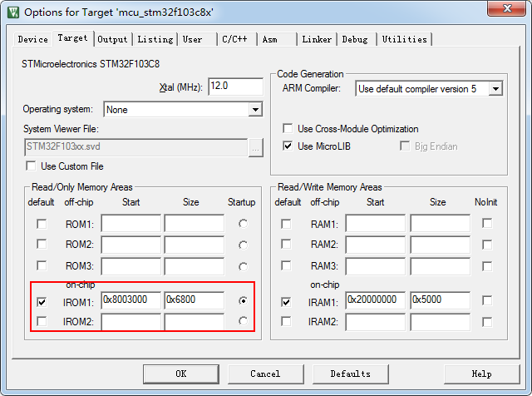The image size is (532, 396).
Task: Uncheck the IROM1 default checkbox
Action: [x=42, y=300]
